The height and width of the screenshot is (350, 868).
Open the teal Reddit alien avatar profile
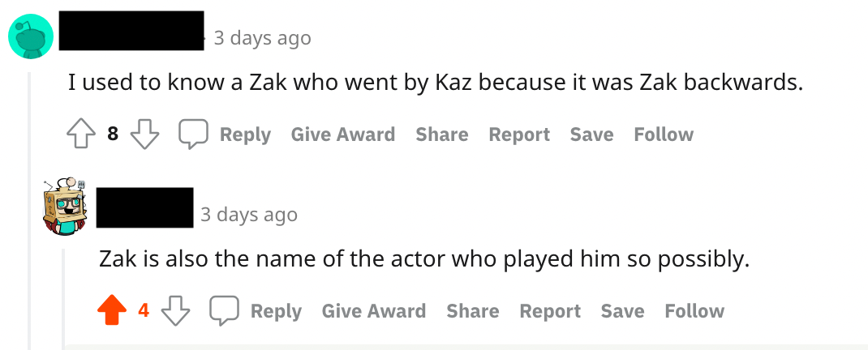pos(31,37)
